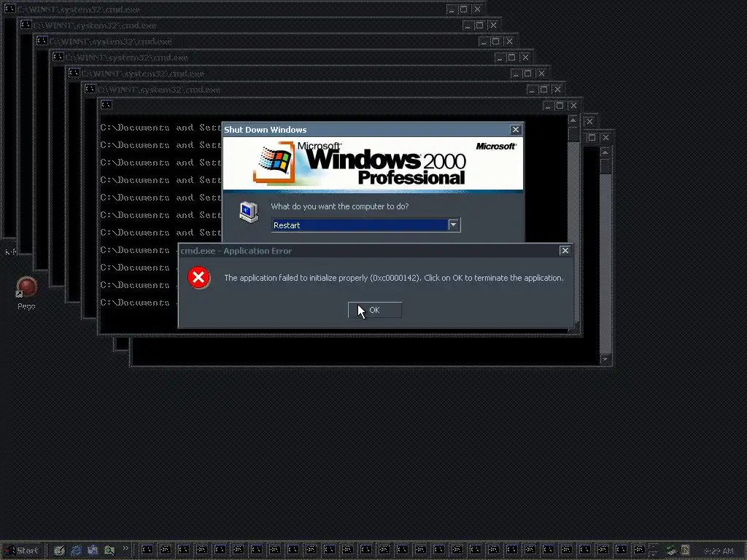Click the fully visible scroll-down arrow of rear cmd window

pyautogui.click(x=605, y=359)
